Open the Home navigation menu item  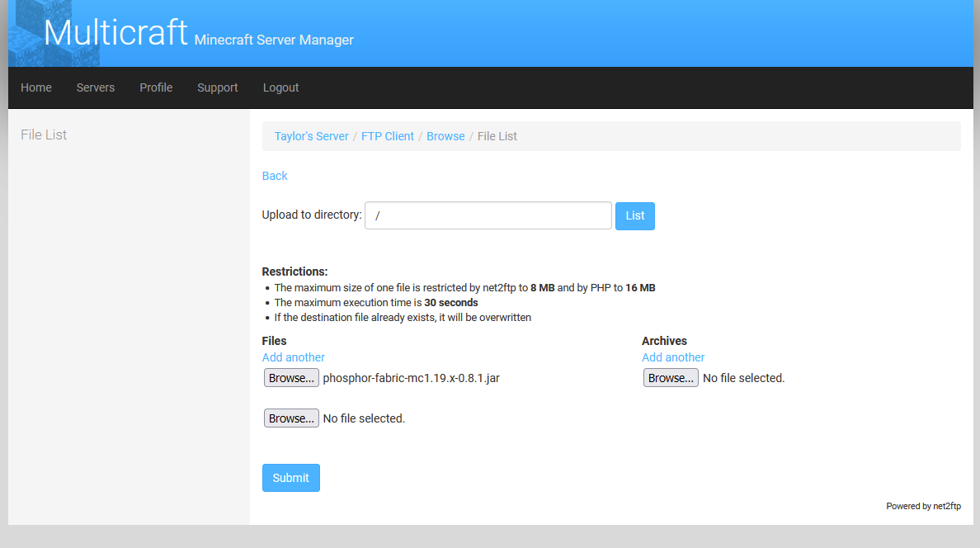click(x=35, y=87)
